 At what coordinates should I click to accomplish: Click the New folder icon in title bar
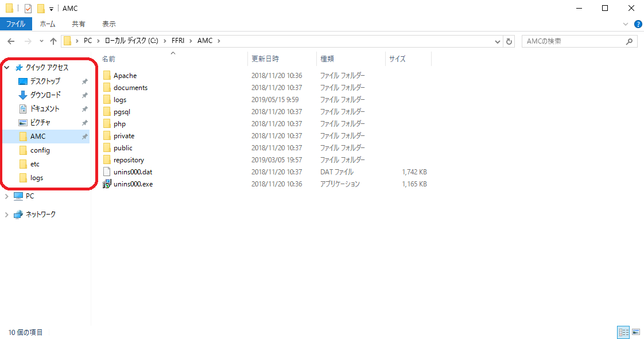tap(41, 8)
